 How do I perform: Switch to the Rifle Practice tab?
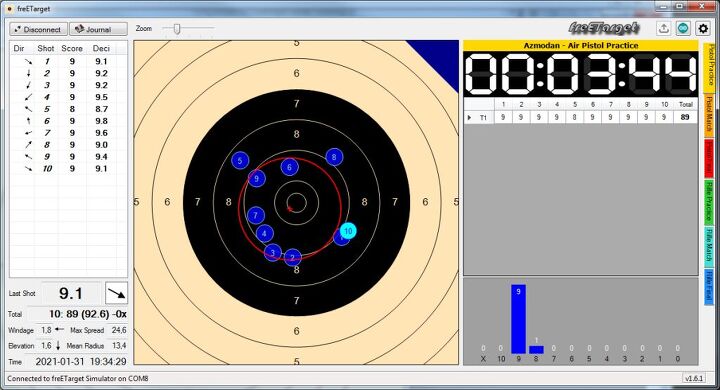[709, 202]
